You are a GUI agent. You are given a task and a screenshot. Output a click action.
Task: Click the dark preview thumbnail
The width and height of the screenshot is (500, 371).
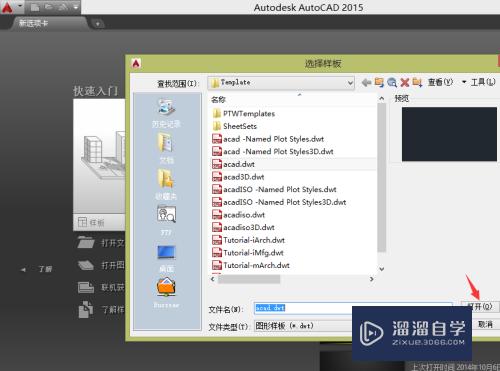pos(449,134)
